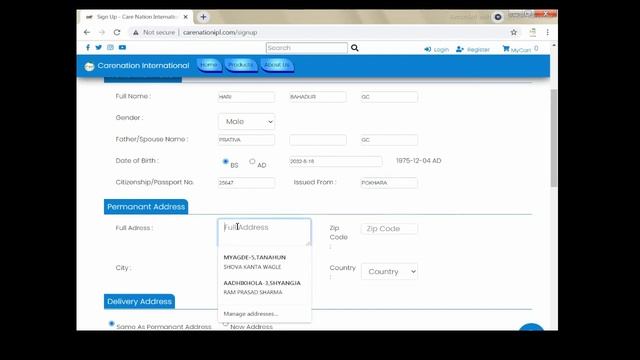Click empty Father/Spouse middle name field
The height and width of the screenshot is (360, 640).
pyautogui.click(x=318, y=140)
